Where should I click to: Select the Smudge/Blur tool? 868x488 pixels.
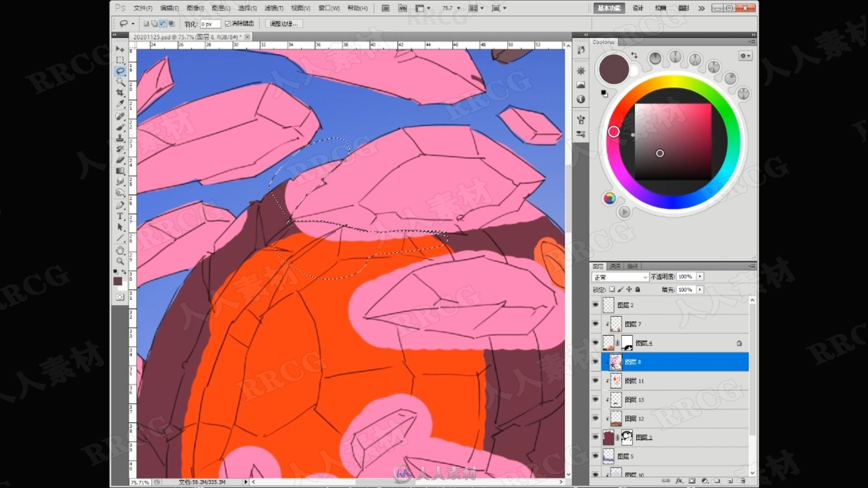tap(120, 182)
